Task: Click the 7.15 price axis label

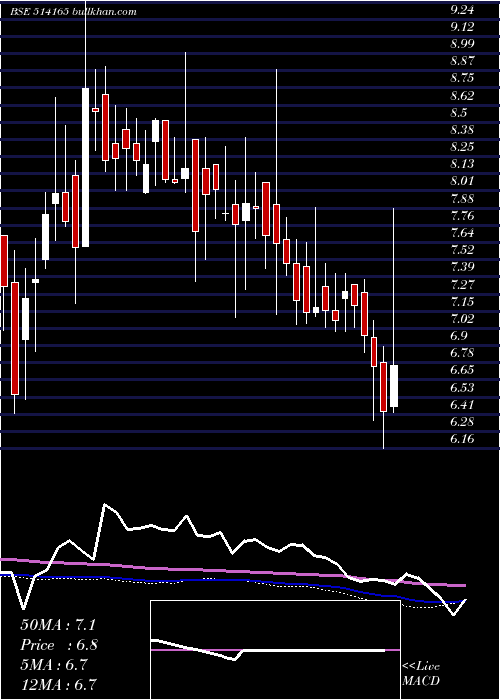Action: coord(461,302)
